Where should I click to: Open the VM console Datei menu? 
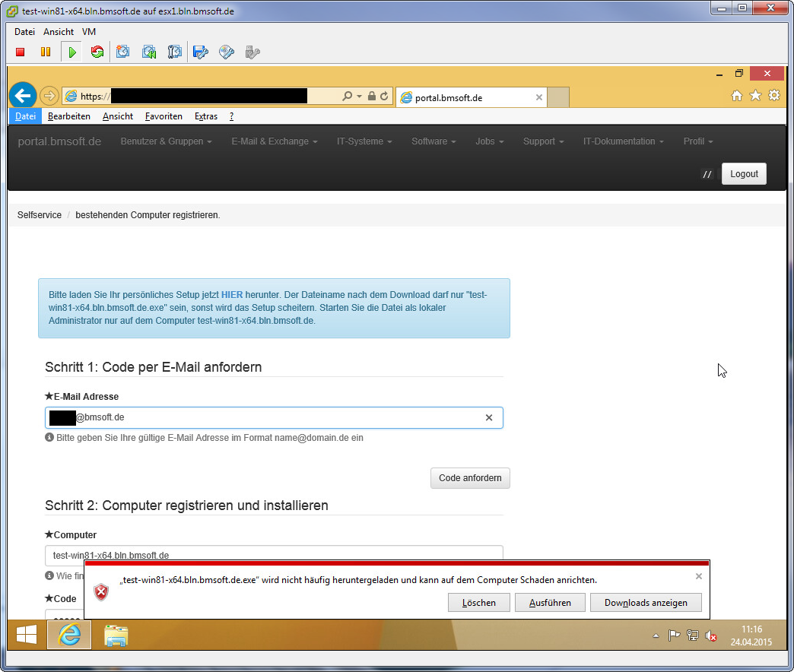(24, 31)
